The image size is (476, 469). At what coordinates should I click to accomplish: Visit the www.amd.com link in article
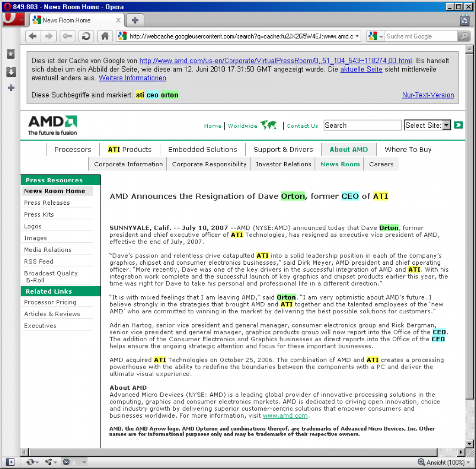click(285, 416)
